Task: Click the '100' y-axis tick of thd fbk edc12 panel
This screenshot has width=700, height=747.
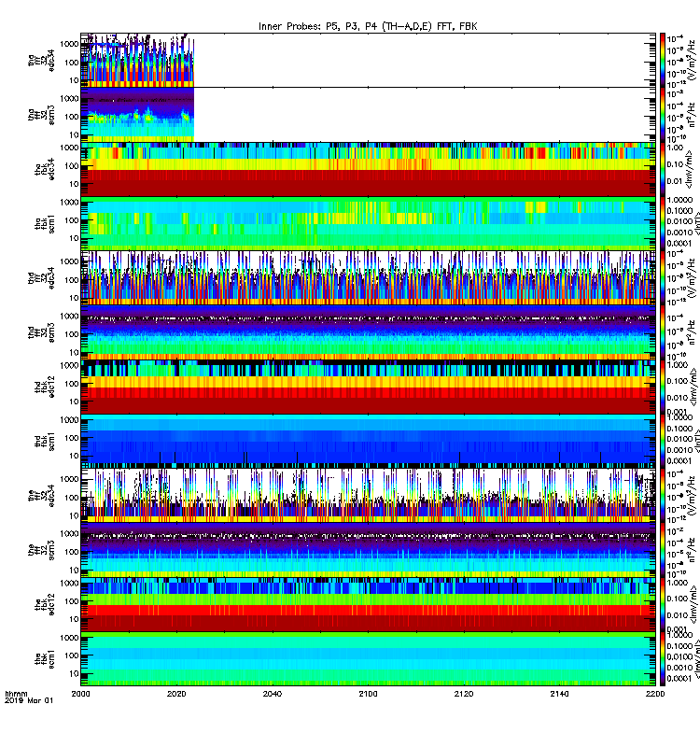Action: 72,384
